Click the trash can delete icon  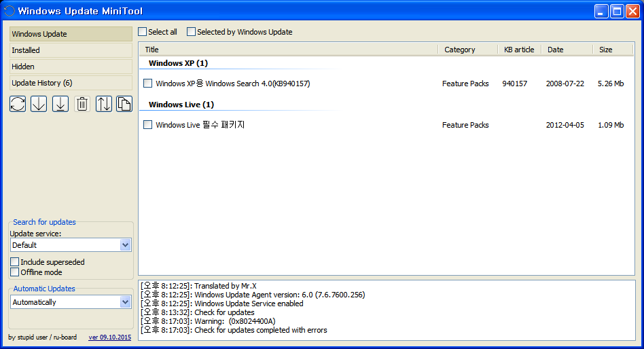click(x=82, y=104)
